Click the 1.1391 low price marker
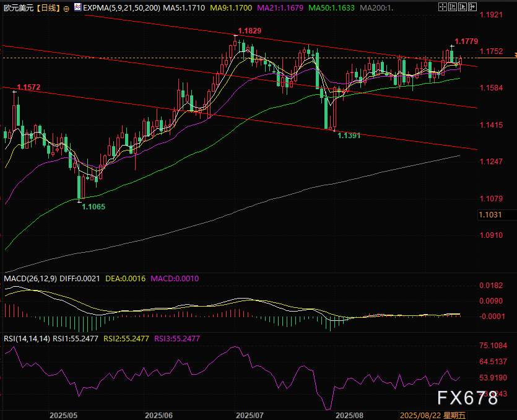 [x=349, y=134]
